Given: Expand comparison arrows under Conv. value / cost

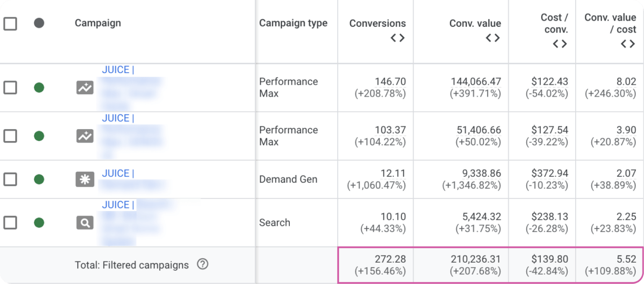Looking at the screenshot, I should [628, 44].
